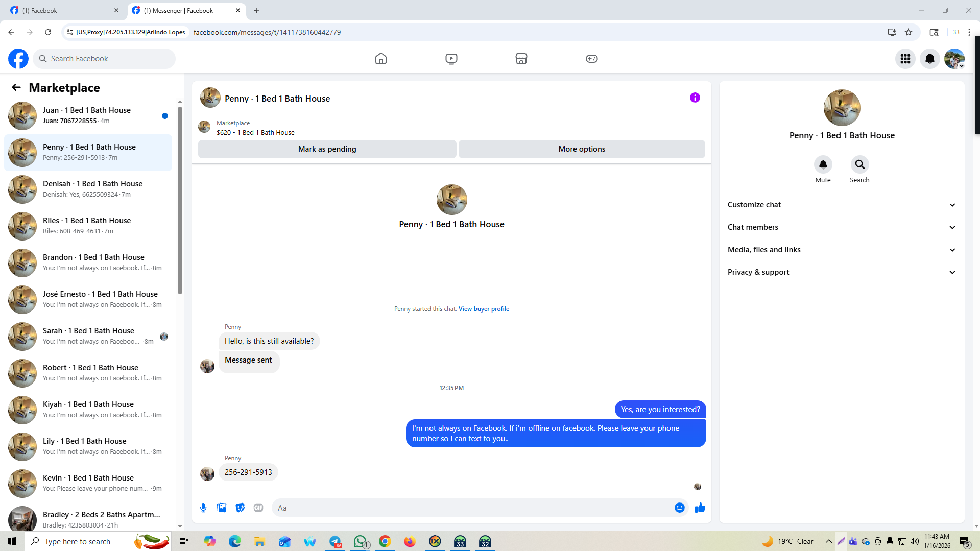Image resolution: width=980 pixels, height=551 pixels.
Task: Click the chat list vertical scrollbar
Action: (180, 200)
